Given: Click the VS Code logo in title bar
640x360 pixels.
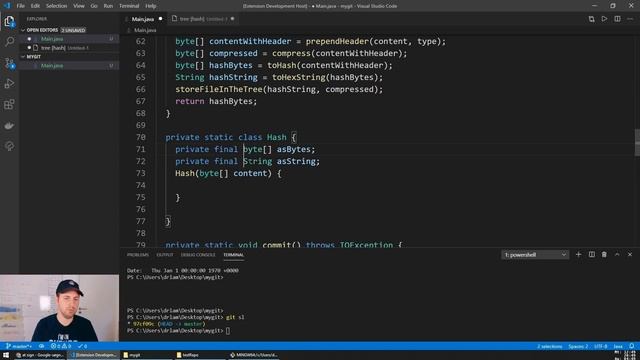Looking at the screenshot, I should 7,6.
